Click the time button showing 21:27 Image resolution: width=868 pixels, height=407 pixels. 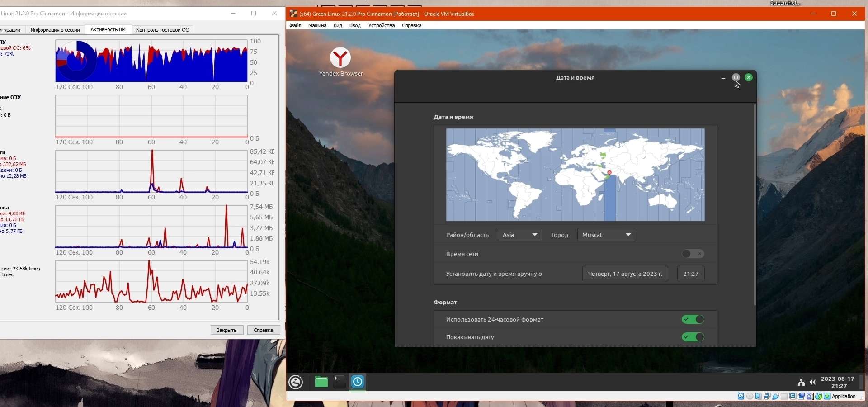tap(691, 274)
